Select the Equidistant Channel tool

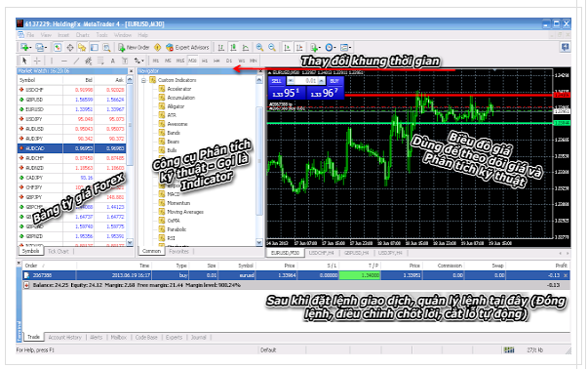tap(88, 61)
